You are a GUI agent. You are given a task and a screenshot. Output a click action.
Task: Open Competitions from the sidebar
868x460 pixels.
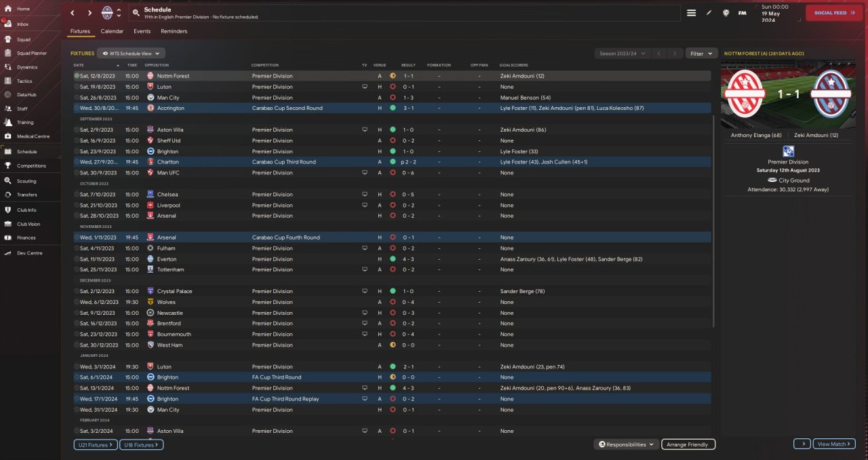[31, 166]
